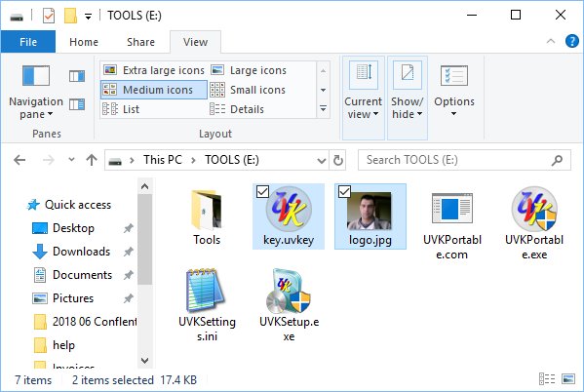Unpin Desktop using its pin icon
Screen dimensions: 584x392
tap(128, 228)
